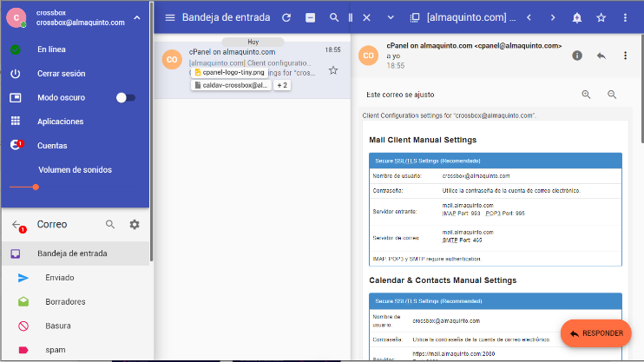Screen dimensions: 644x362
Task: Zoom out on the email content
Action: [x=612, y=95]
